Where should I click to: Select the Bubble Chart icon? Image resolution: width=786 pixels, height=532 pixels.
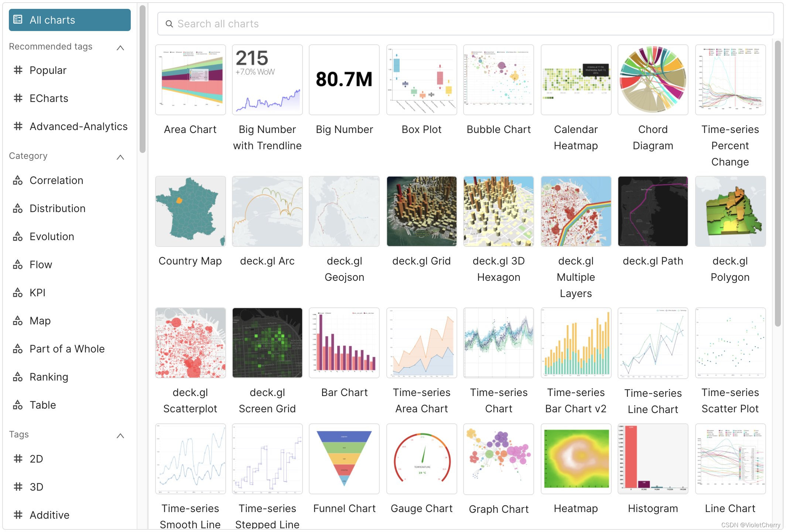click(x=499, y=79)
